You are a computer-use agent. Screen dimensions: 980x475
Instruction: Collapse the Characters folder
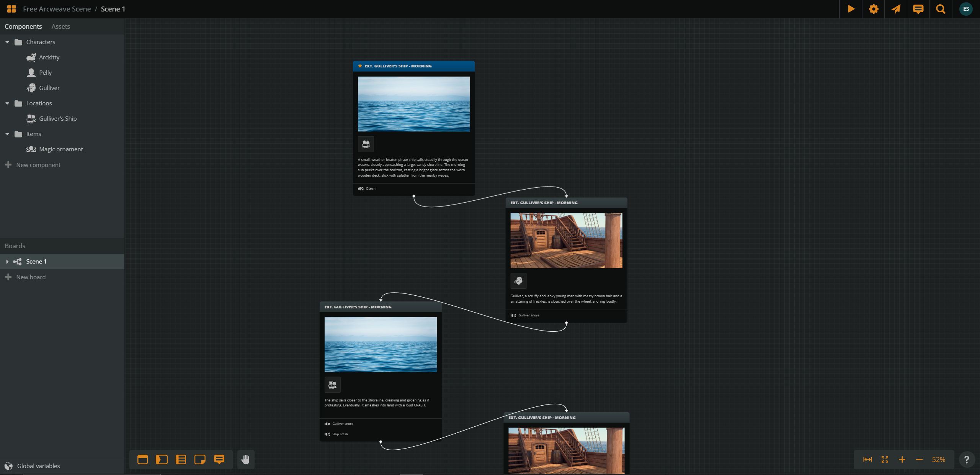point(7,42)
